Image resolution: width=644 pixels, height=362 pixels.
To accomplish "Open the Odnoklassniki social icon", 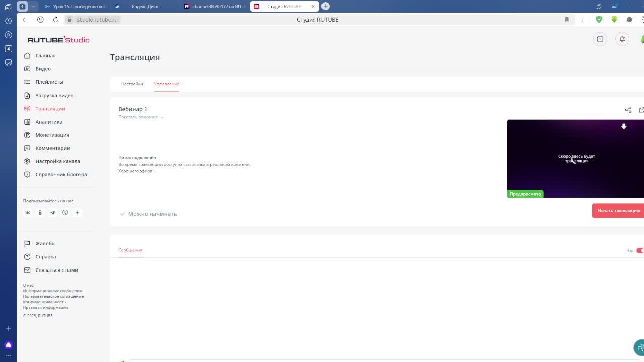I will (40, 213).
